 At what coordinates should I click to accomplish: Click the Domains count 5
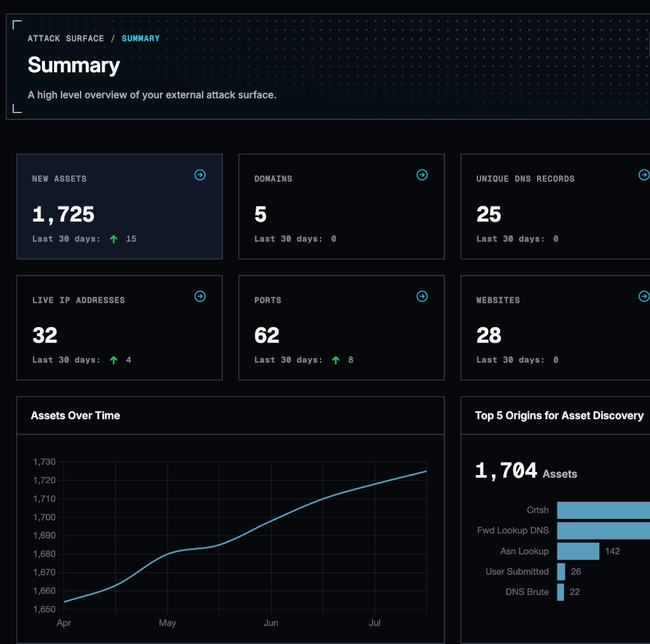(x=260, y=215)
